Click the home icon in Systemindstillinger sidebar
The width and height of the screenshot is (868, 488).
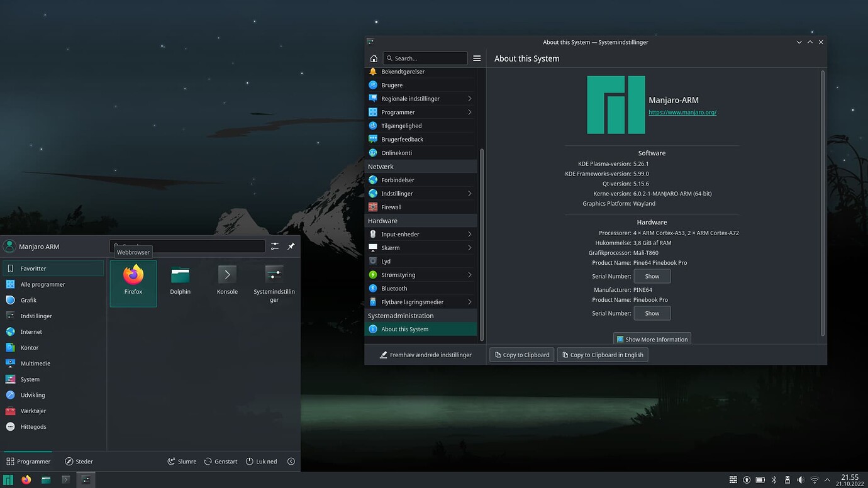point(374,58)
